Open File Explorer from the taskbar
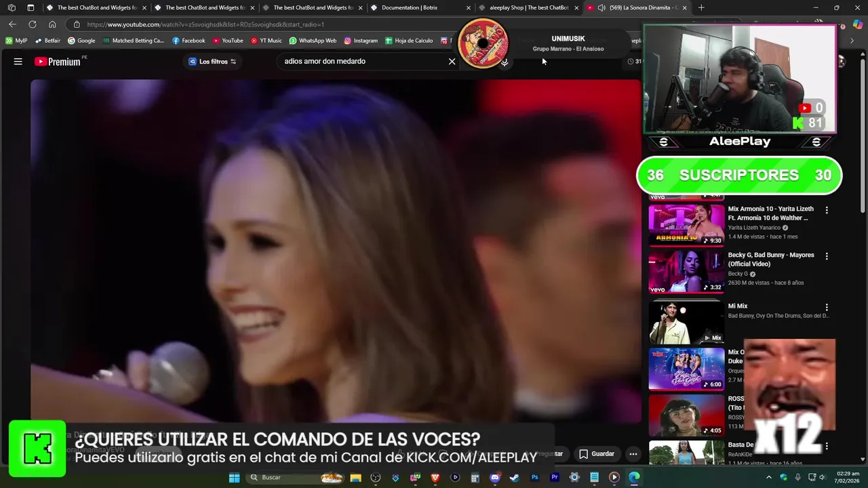 (x=355, y=477)
